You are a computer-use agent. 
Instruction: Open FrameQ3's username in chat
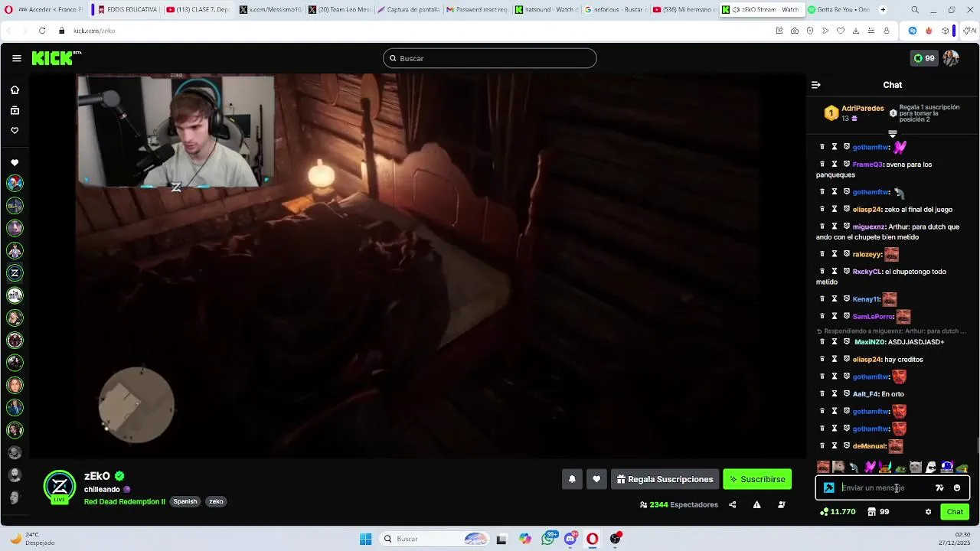point(868,165)
